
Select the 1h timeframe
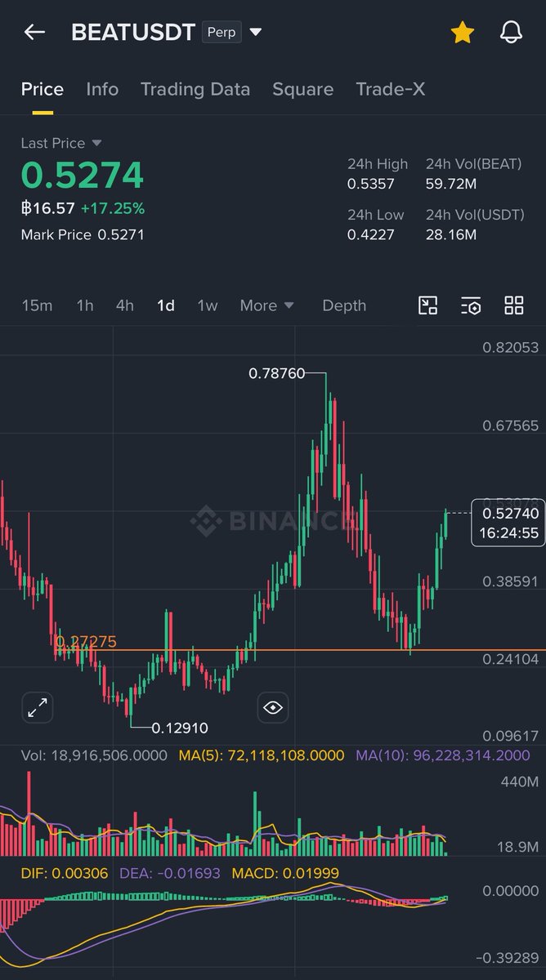(x=85, y=305)
